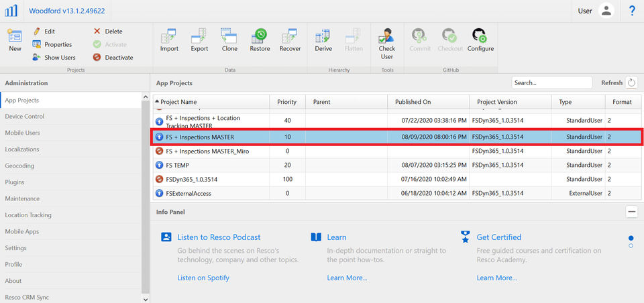This screenshot has height=303, width=644.
Task: Click the Learn book icon
Action: point(316,237)
